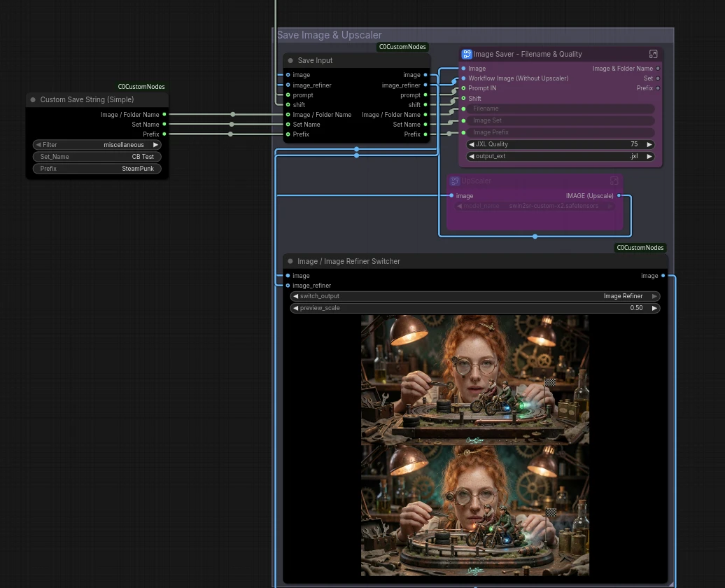725x588 pixels.
Task: Select next switch_output option arrow
Action: (x=654, y=296)
